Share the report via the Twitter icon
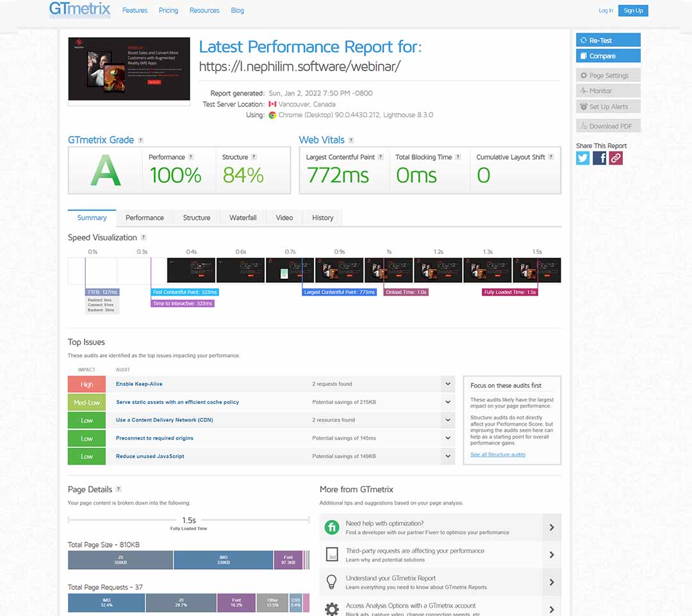Image resolution: width=692 pixels, height=616 pixels. coord(582,158)
